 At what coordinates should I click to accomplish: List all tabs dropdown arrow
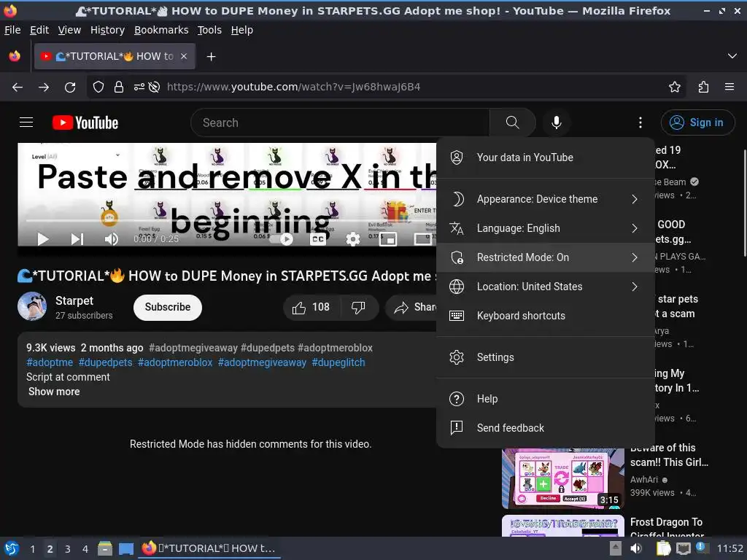point(732,56)
